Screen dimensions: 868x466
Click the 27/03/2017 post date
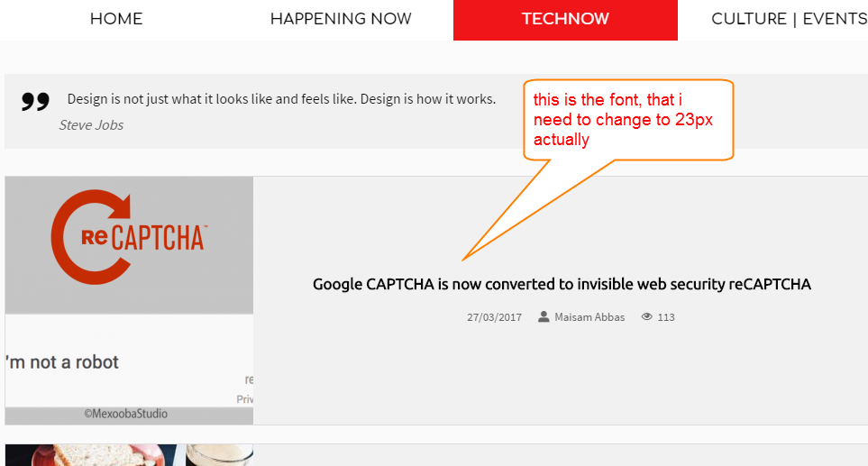click(x=494, y=317)
